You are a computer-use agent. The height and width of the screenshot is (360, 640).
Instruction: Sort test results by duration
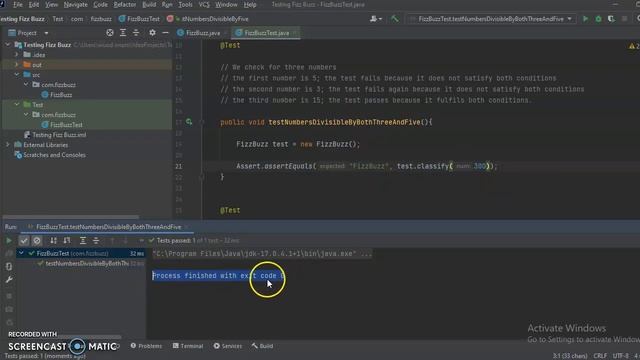67,241
